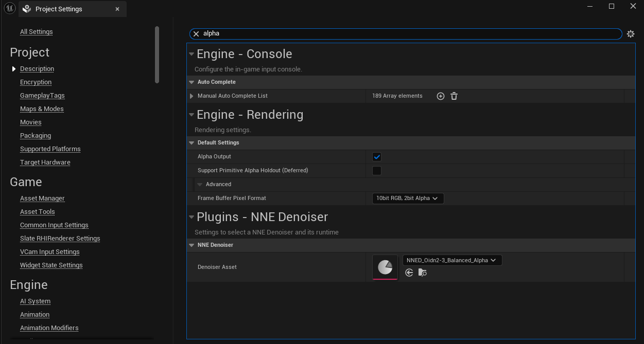Viewport: 644px width, 344px height.
Task: Click the Denoiser asset thumbnail
Action: tap(385, 267)
